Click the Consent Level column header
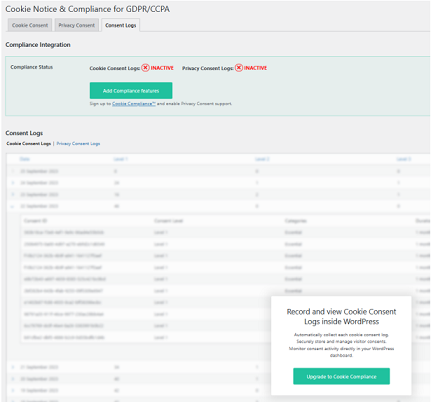431x402 pixels. (x=169, y=221)
